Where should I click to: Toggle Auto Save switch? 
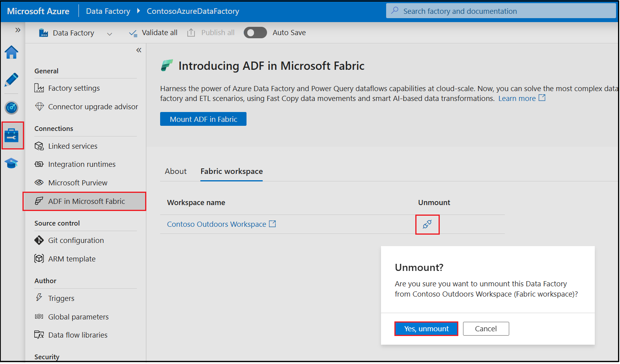255,33
